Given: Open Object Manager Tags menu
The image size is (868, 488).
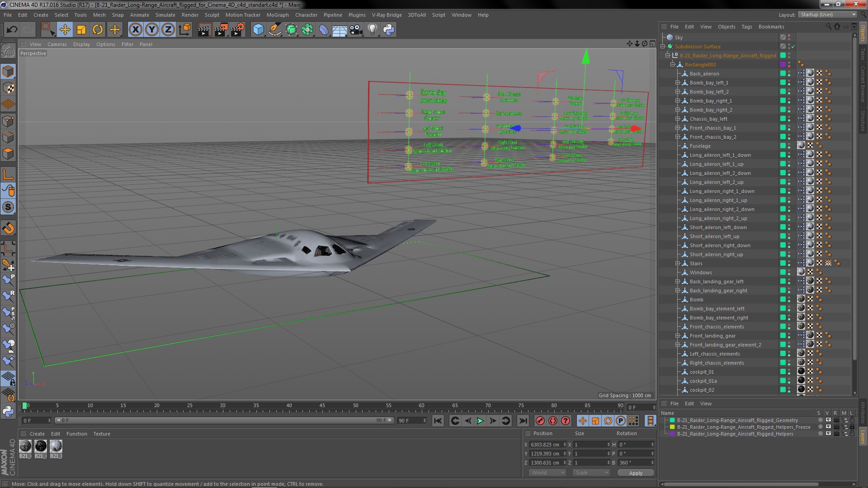Looking at the screenshot, I should tap(746, 27).
